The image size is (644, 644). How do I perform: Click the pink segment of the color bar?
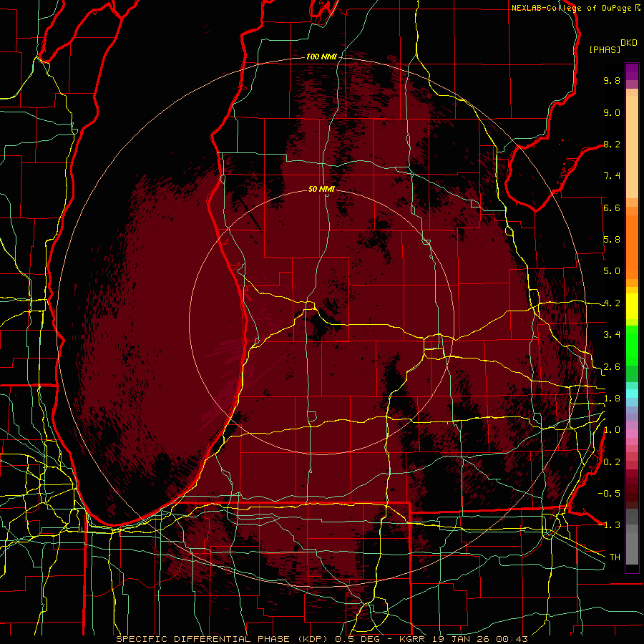click(632, 434)
